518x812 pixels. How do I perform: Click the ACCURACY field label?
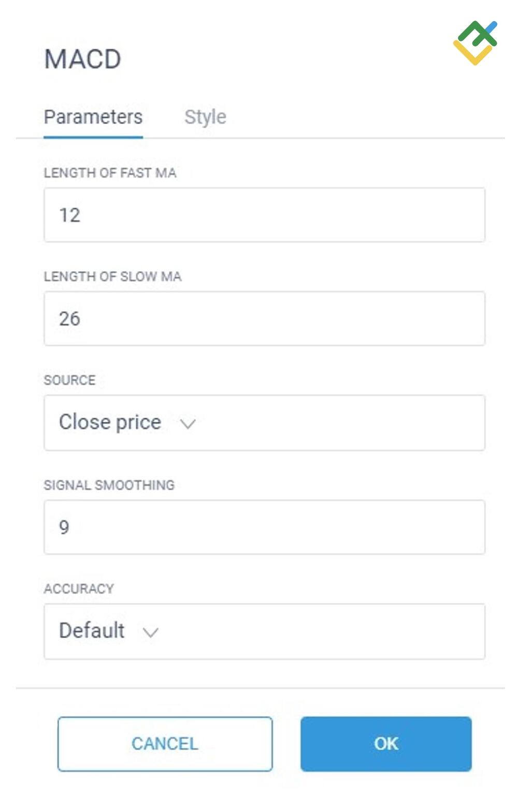[x=79, y=589]
